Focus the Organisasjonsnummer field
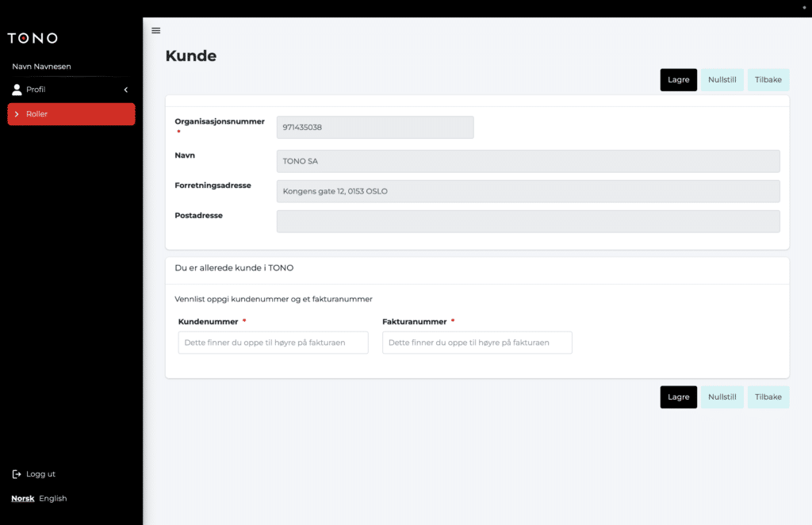This screenshot has width=812, height=525. point(375,128)
